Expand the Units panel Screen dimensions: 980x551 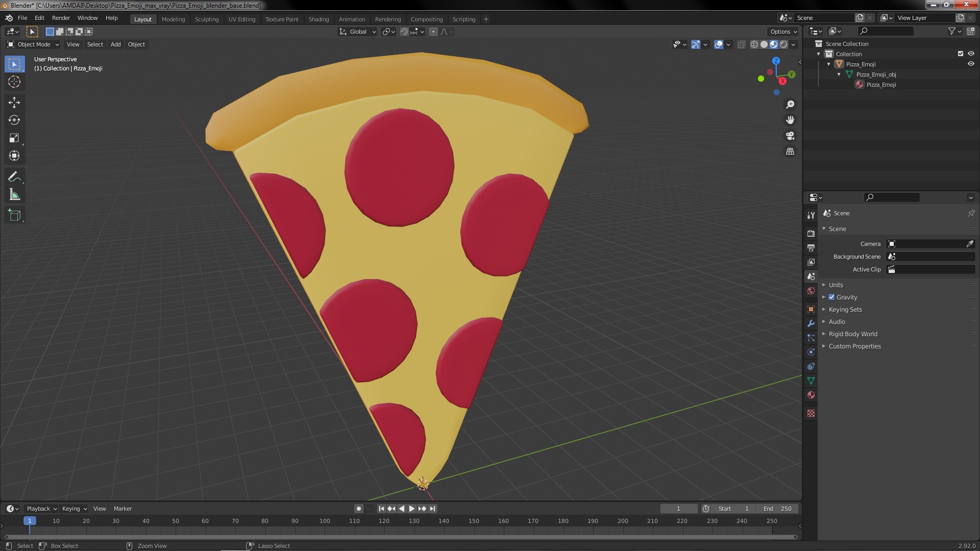(x=836, y=285)
